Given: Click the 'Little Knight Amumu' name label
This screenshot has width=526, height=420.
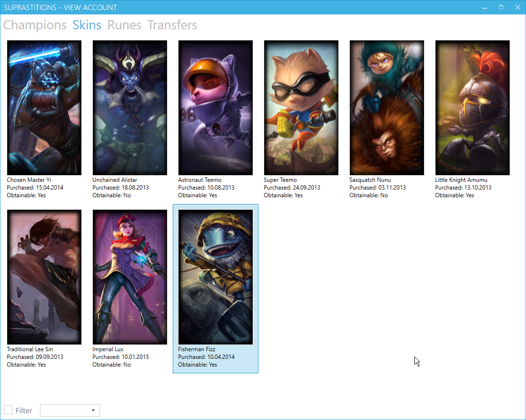Looking at the screenshot, I should pyautogui.click(x=461, y=180).
